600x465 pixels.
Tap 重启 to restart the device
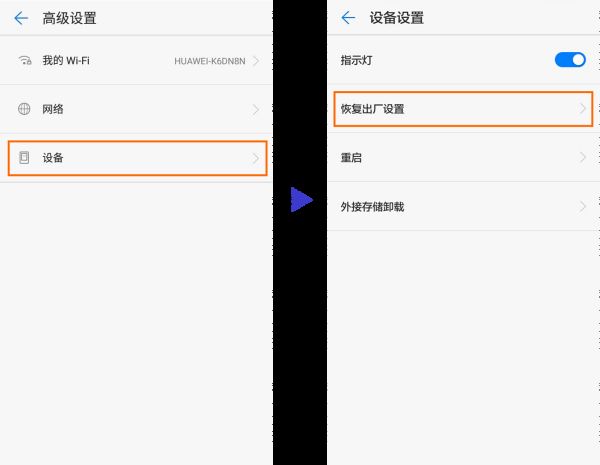pos(351,158)
